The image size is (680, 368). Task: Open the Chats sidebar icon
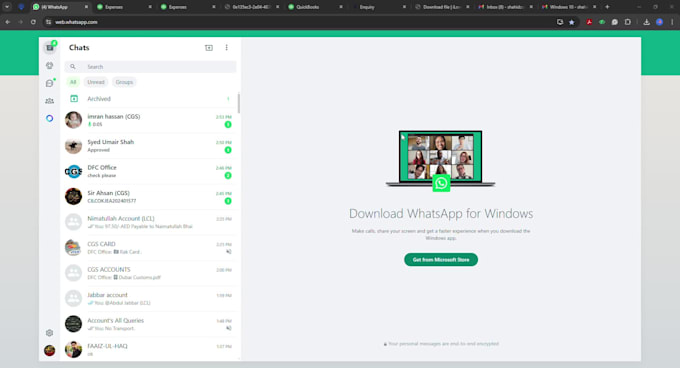[50, 48]
